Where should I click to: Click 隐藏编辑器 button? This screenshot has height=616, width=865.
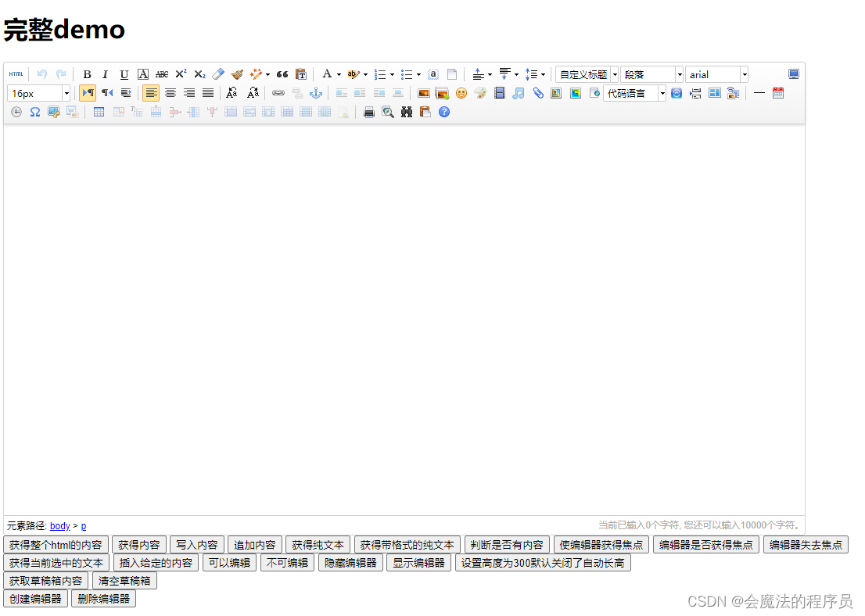[x=350, y=563]
